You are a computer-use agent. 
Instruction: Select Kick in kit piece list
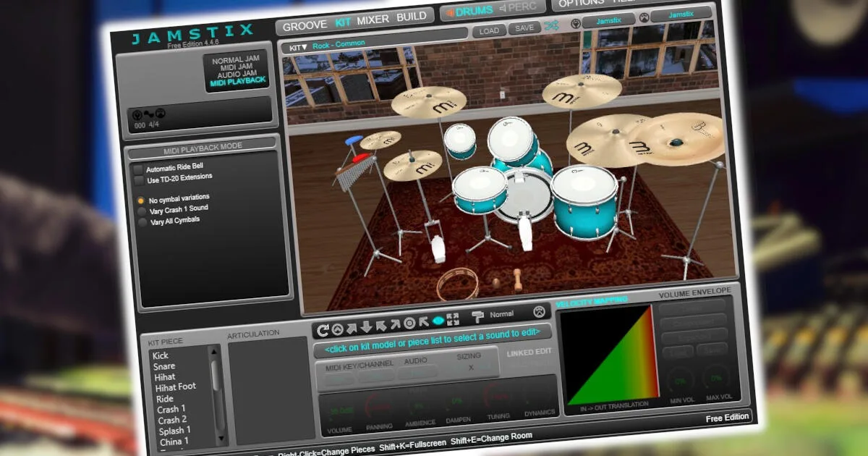161,355
